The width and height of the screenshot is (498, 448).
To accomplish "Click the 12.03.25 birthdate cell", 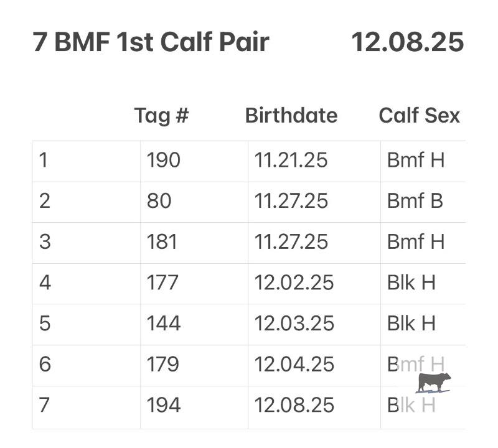I will click(x=294, y=323).
